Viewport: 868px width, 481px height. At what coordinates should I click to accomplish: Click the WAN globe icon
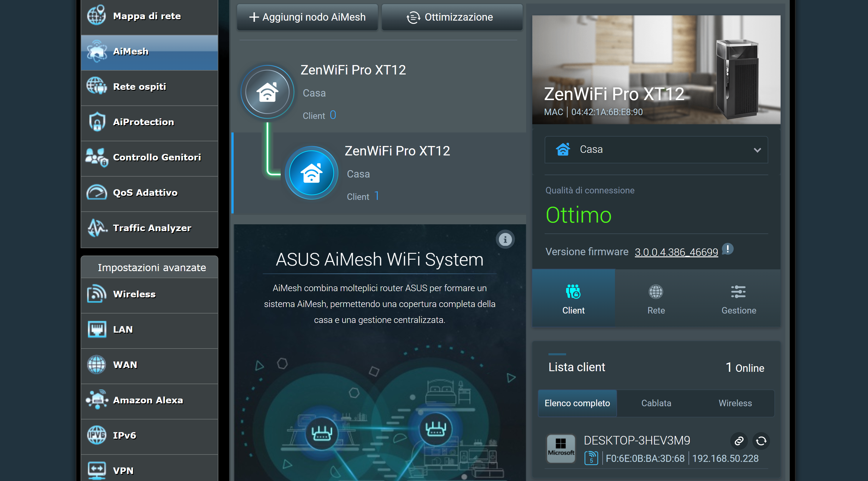coord(97,365)
